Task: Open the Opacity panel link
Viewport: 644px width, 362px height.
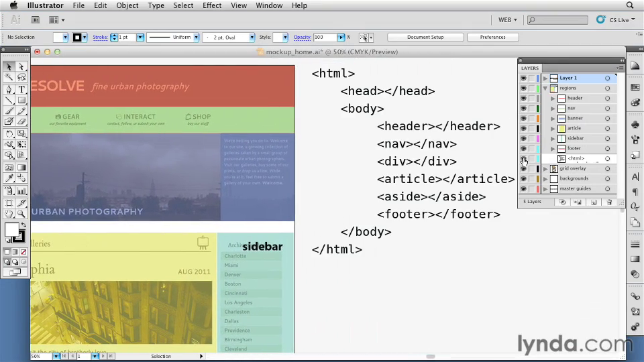Action: pyautogui.click(x=303, y=38)
